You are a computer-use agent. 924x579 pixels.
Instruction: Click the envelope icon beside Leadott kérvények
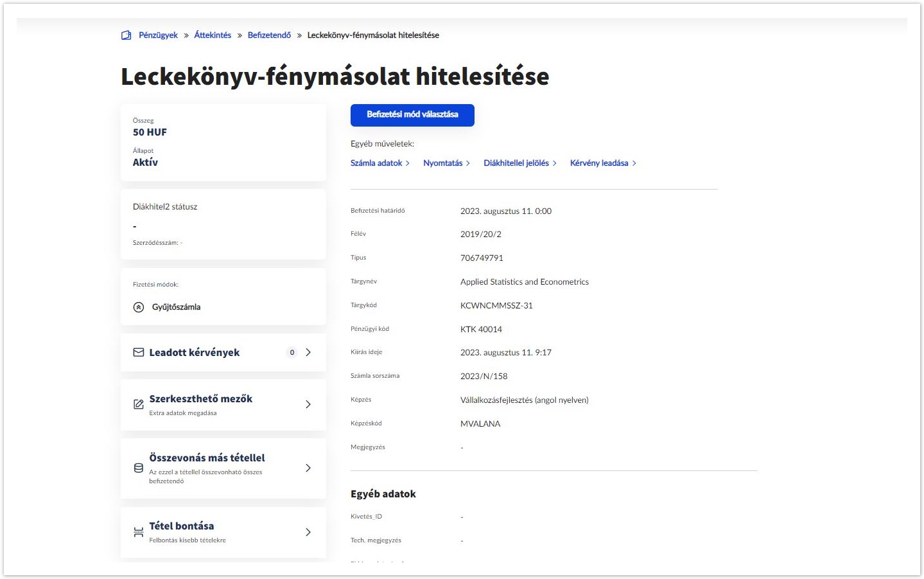coord(139,352)
